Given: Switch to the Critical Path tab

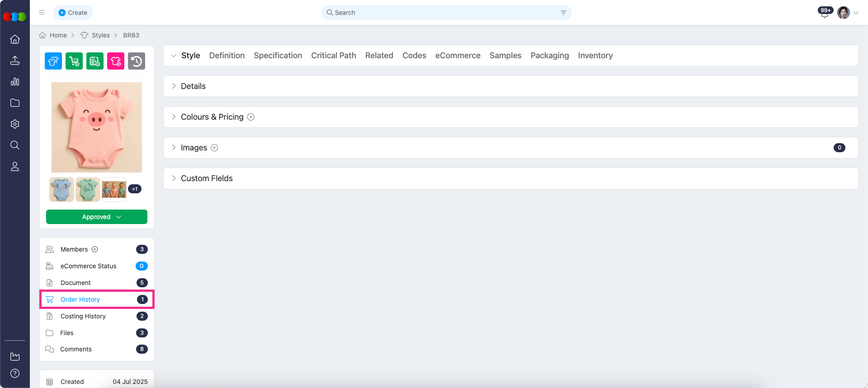Looking at the screenshot, I should coord(334,56).
